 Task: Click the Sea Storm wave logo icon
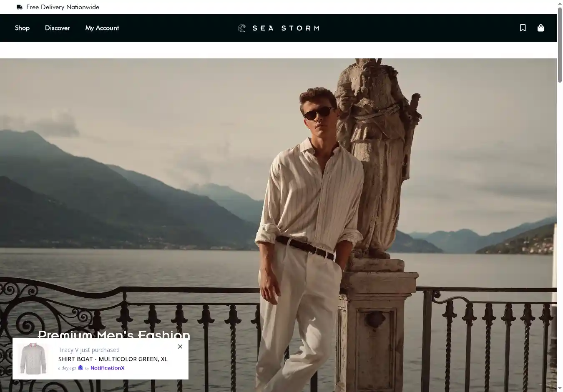click(242, 28)
